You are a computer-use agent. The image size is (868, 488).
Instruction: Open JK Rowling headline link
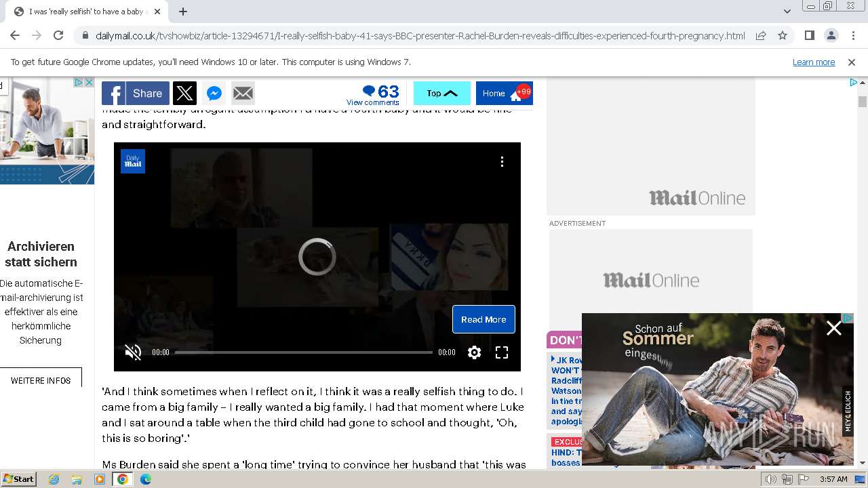coord(566,391)
